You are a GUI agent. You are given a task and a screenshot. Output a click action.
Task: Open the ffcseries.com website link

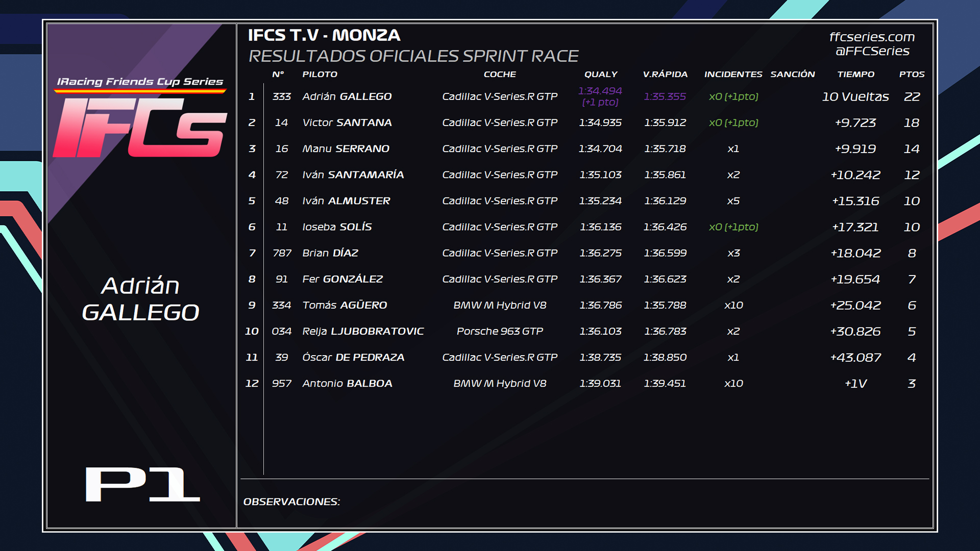point(872,37)
